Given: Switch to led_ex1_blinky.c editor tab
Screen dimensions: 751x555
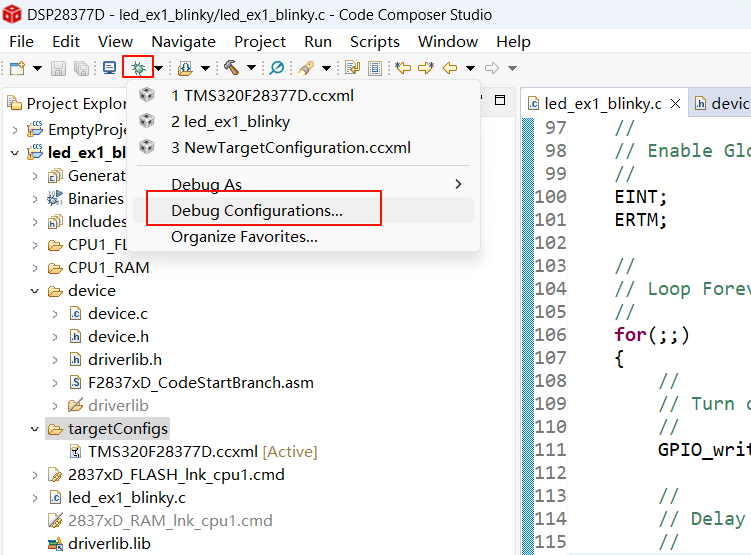Looking at the screenshot, I should (602, 103).
